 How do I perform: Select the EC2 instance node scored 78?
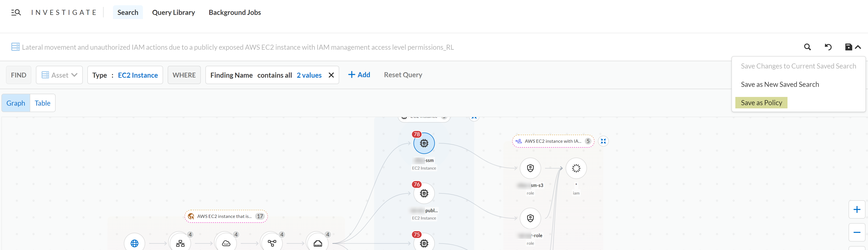[x=424, y=143]
